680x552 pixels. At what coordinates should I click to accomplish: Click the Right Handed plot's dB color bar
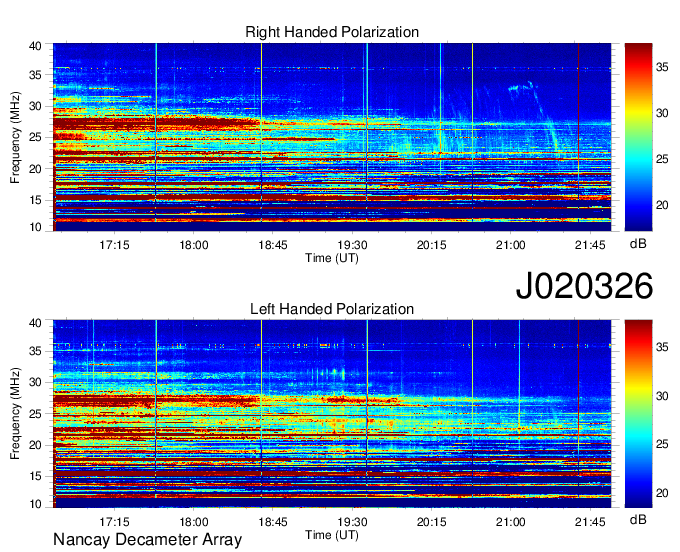(x=638, y=137)
